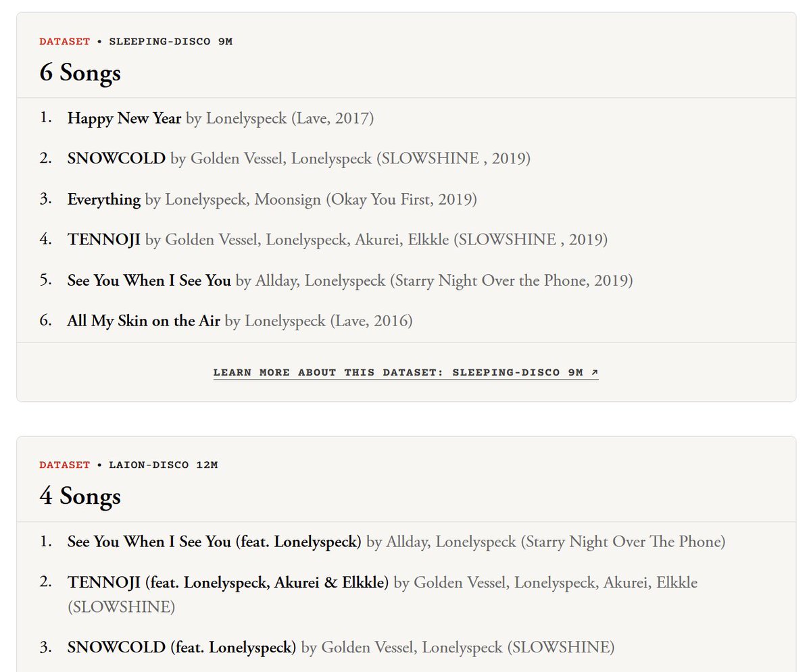This screenshot has height=672, width=811.
Task: Click 'SNOWCOLD (feat. Lonelyspeck)' title
Action: (x=182, y=647)
